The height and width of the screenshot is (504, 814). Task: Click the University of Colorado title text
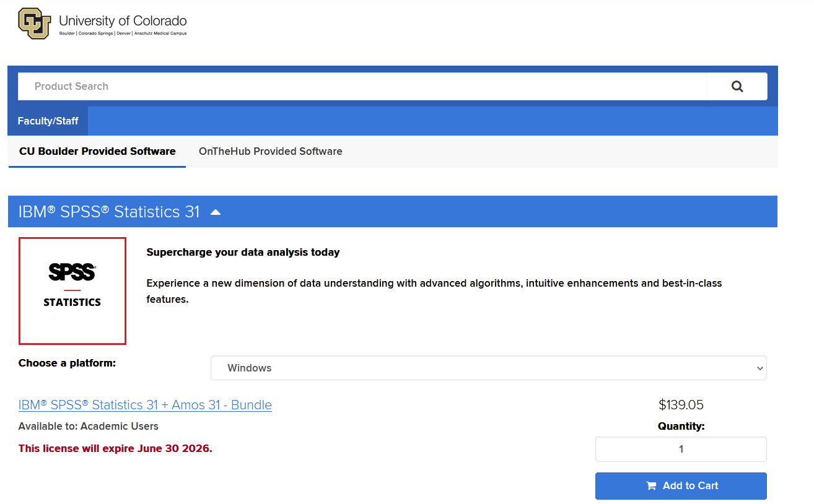click(x=123, y=21)
